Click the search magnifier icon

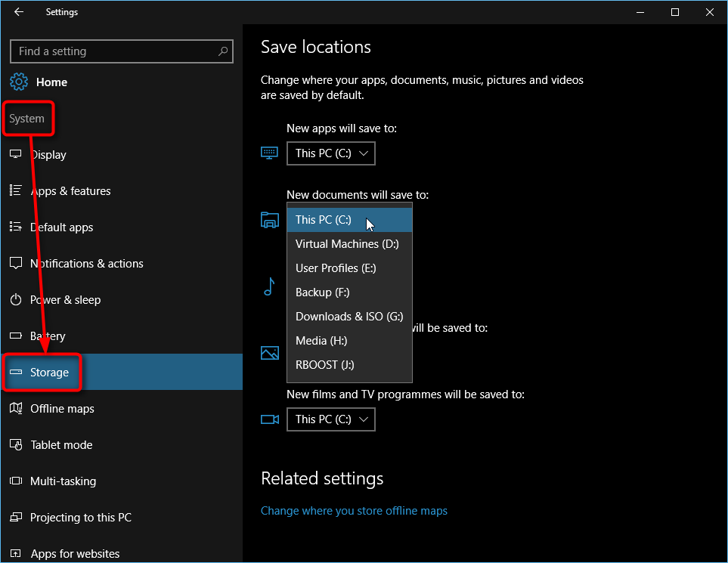pyautogui.click(x=223, y=51)
